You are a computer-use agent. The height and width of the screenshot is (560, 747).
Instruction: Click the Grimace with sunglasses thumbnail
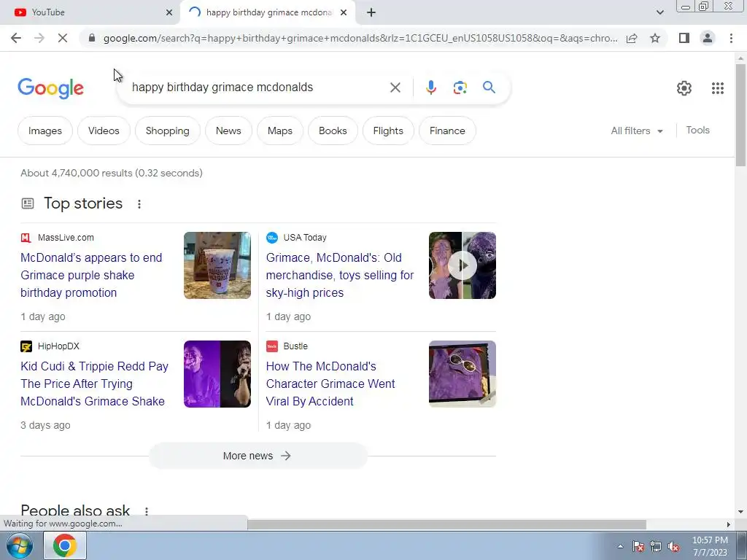tap(462, 374)
